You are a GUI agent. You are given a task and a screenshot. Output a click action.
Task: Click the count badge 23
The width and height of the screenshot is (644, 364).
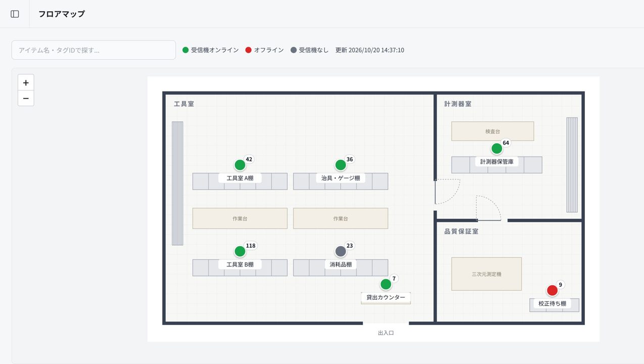[x=350, y=246]
